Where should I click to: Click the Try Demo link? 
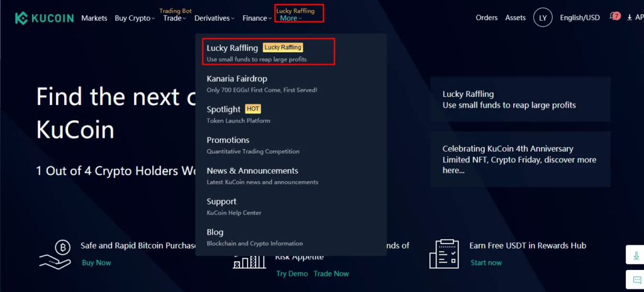[x=292, y=274]
